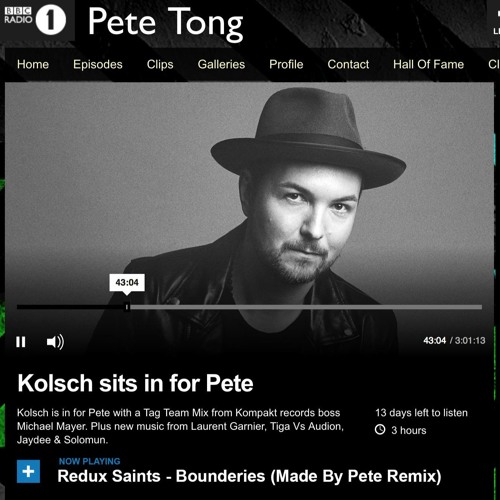Pause the playing episode
This screenshot has width=500, height=500.
point(21,342)
